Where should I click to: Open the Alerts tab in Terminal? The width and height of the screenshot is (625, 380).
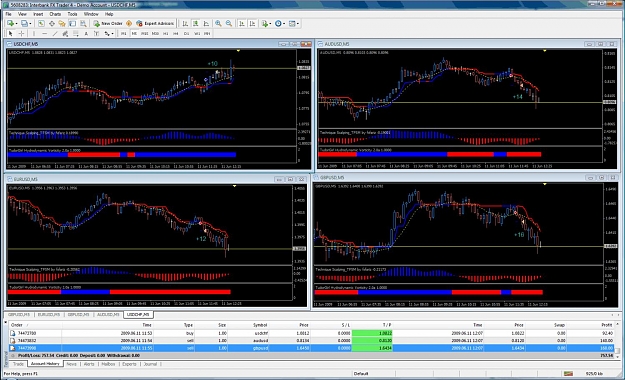[x=89, y=364]
